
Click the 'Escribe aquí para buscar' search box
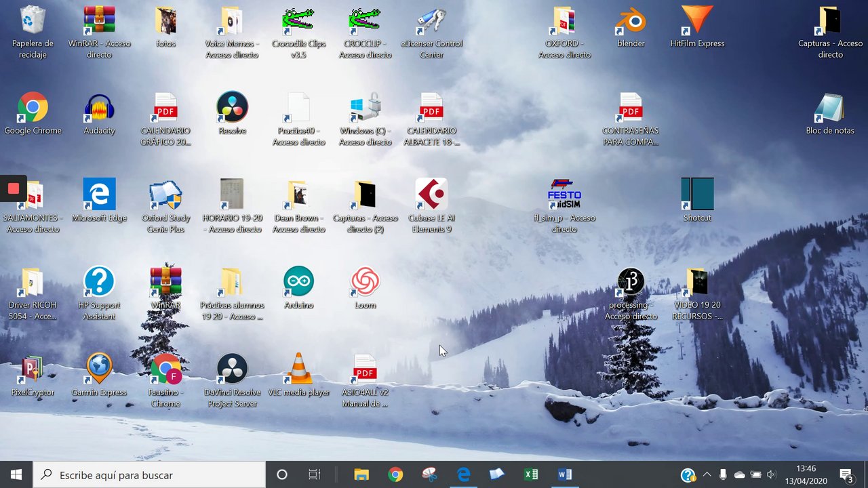(149, 474)
